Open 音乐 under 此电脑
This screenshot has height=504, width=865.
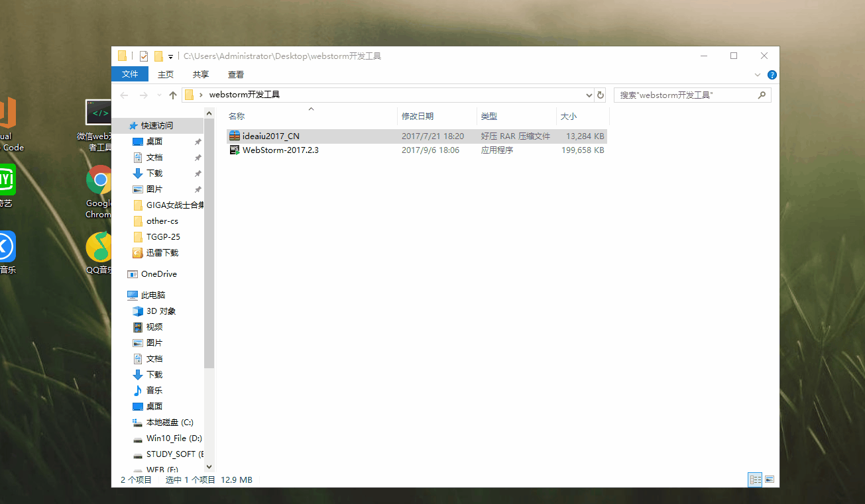(154, 390)
